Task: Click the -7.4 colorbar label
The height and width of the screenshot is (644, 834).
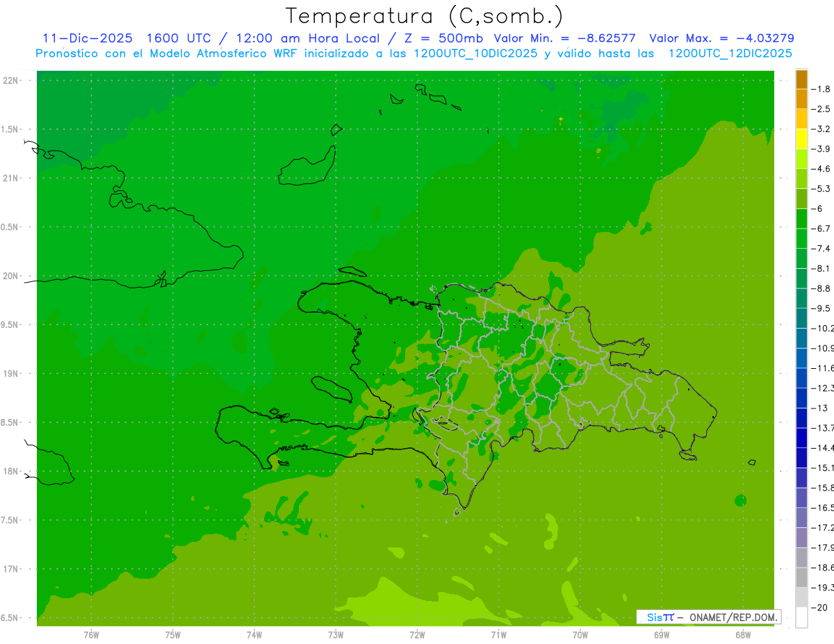Action: [x=822, y=249]
